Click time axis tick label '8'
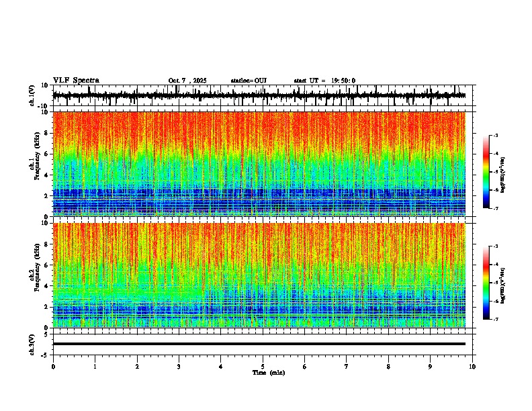Screen dimensions: 532x411 pyautogui.click(x=388, y=367)
